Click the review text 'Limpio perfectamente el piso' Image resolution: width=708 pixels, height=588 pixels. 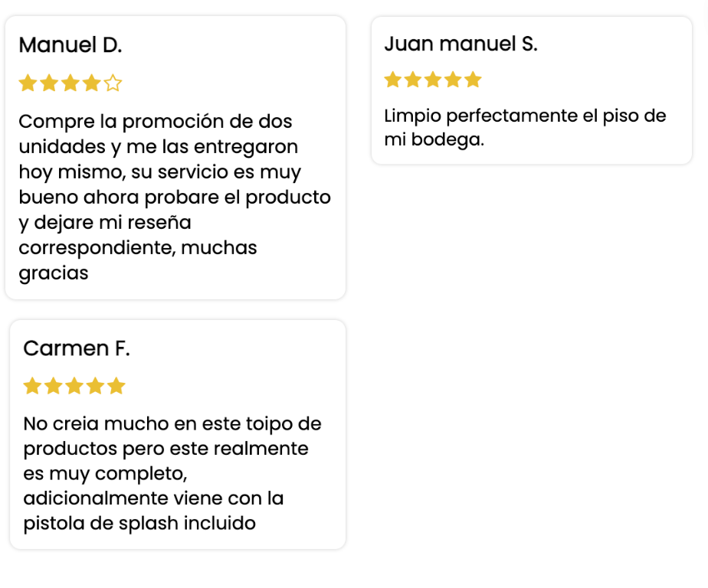[x=525, y=128]
